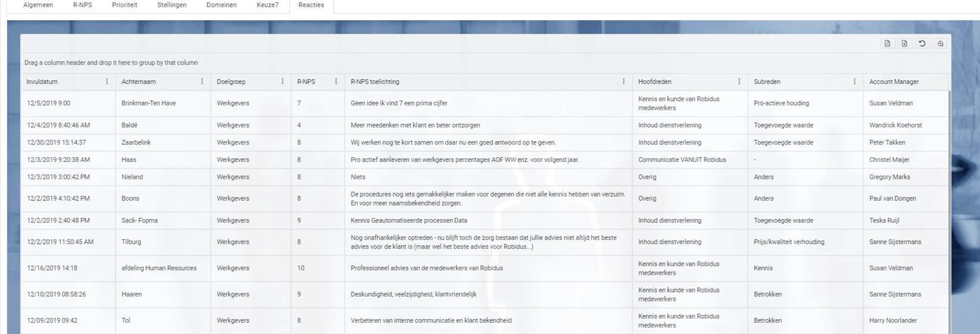
Task: Switch to the Algemeen tab
Action: (38, 5)
